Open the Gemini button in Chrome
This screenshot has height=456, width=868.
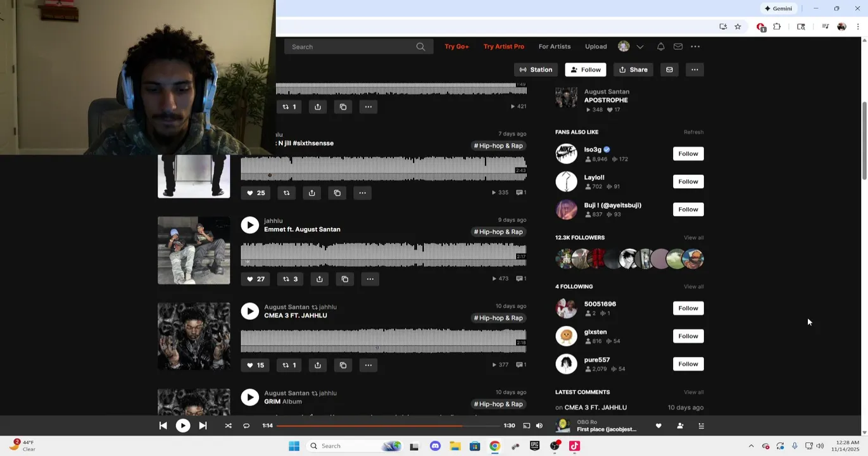(778, 8)
